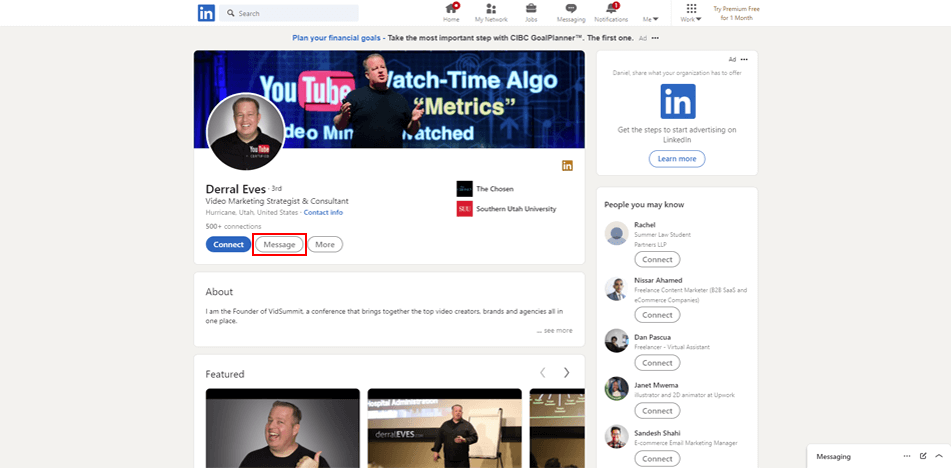Open the More actions button
This screenshot has width=951, height=468.
click(325, 244)
